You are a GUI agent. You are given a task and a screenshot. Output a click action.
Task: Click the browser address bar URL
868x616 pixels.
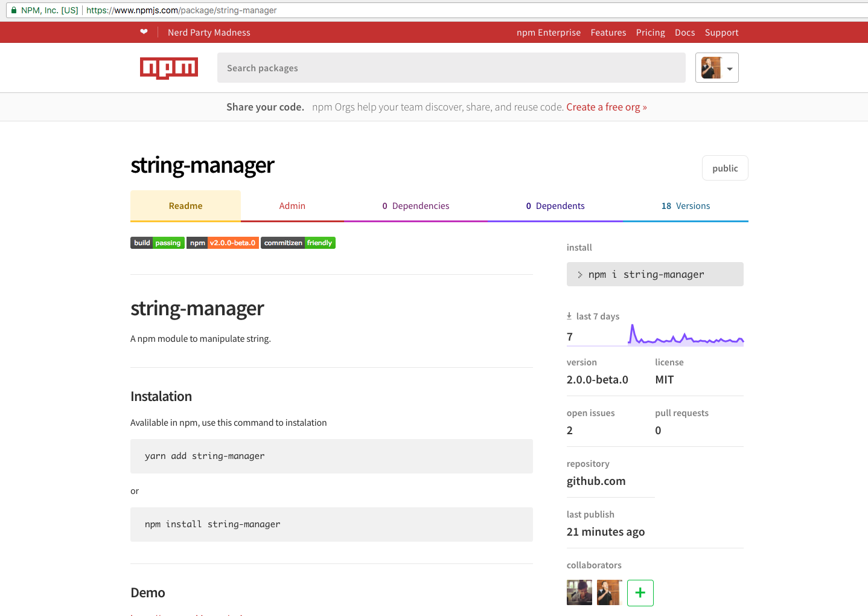pos(182,10)
